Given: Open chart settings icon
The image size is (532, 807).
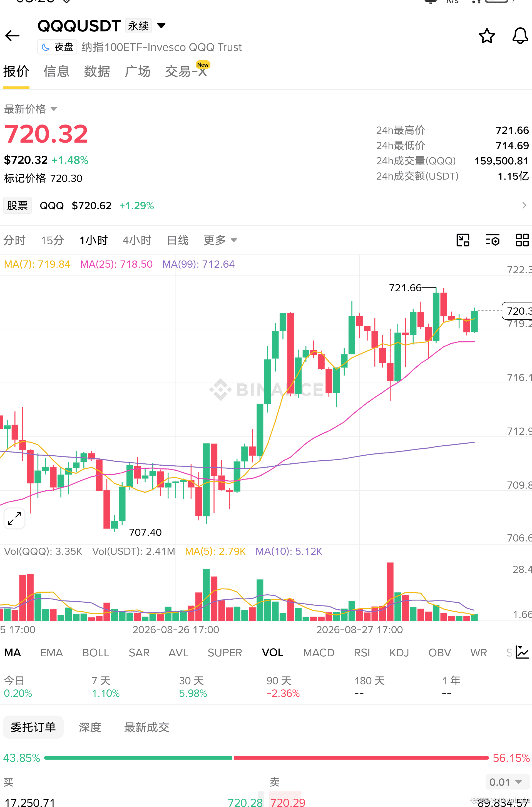Looking at the screenshot, I should pos(492,240).
